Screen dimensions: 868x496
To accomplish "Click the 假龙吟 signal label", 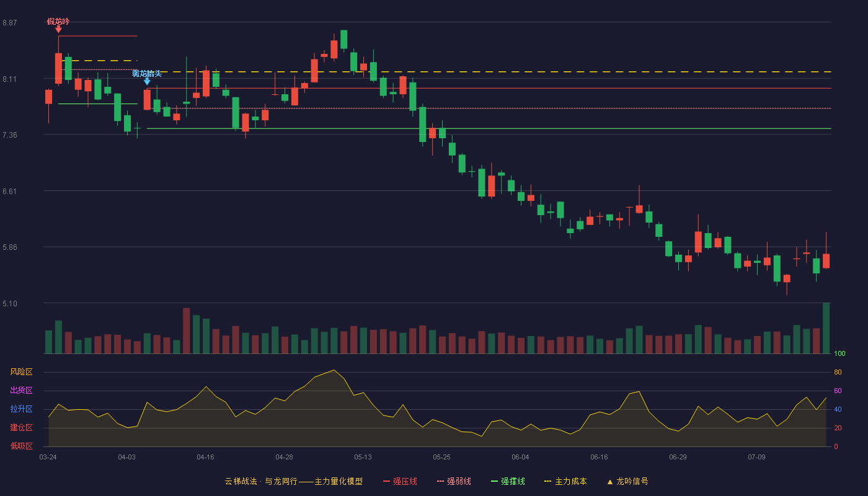I will coord(58,21).
